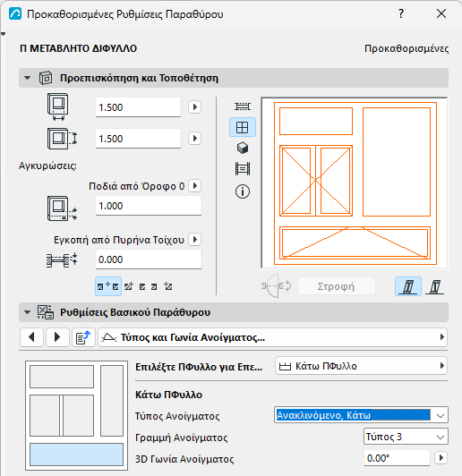Open Τύπος Ανοίγματος combo box

coord(361,415)
